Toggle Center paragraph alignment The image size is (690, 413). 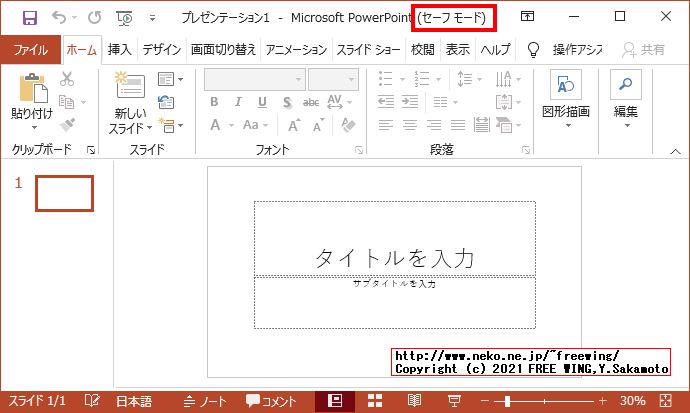410,126
